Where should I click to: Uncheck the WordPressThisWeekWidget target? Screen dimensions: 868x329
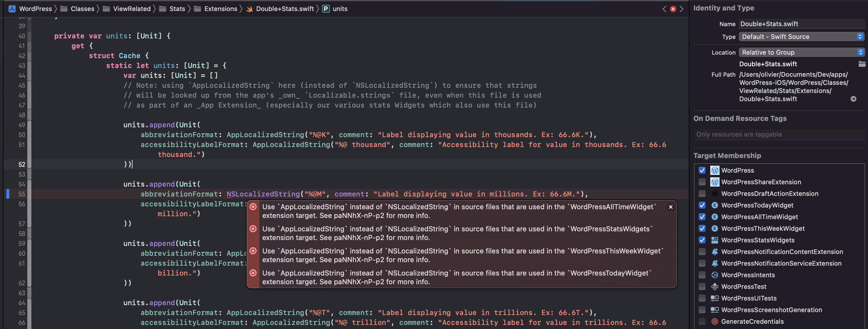point(702,228)
